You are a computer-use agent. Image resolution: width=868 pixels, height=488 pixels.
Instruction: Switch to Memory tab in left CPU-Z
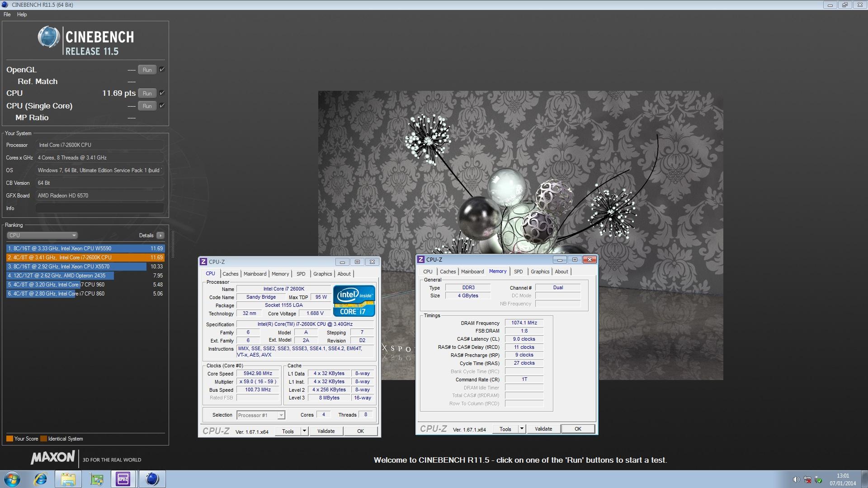point(280,274)
